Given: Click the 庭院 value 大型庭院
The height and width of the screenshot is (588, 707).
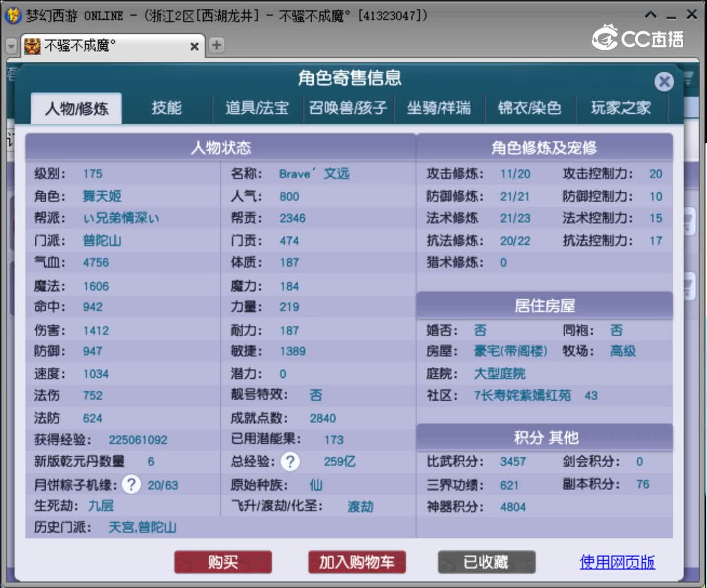Looking at the screenshot, I should 500,374.
